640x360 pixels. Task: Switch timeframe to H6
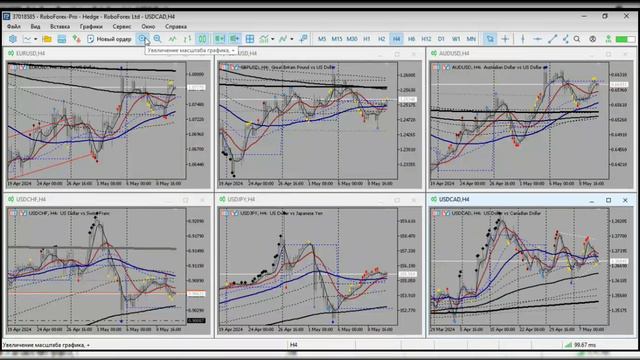click(x=411, y=39)
